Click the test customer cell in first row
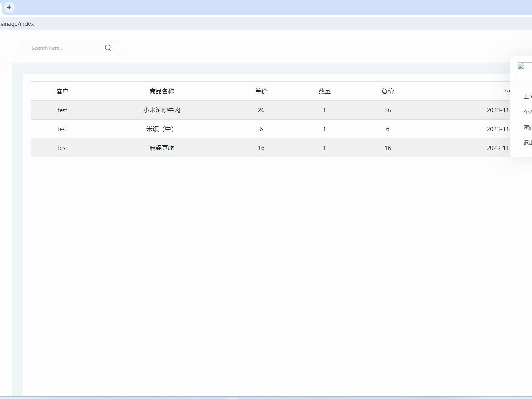 click(x=62, y=110)
